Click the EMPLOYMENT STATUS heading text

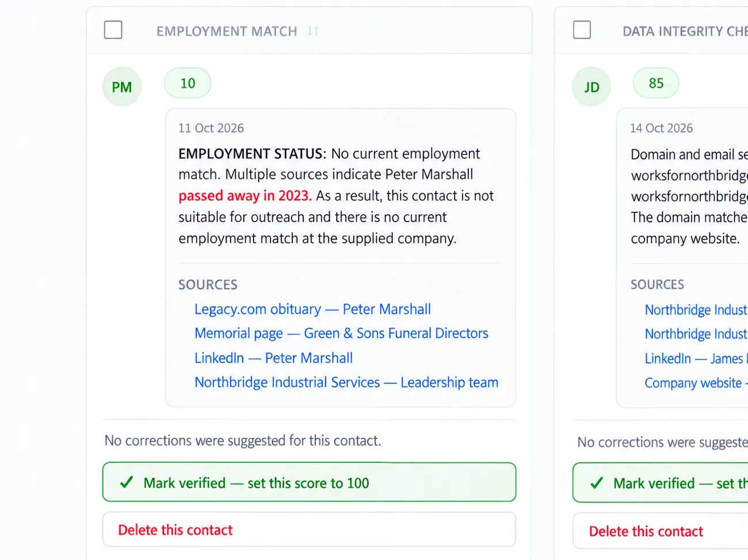(x=253, y=154)
